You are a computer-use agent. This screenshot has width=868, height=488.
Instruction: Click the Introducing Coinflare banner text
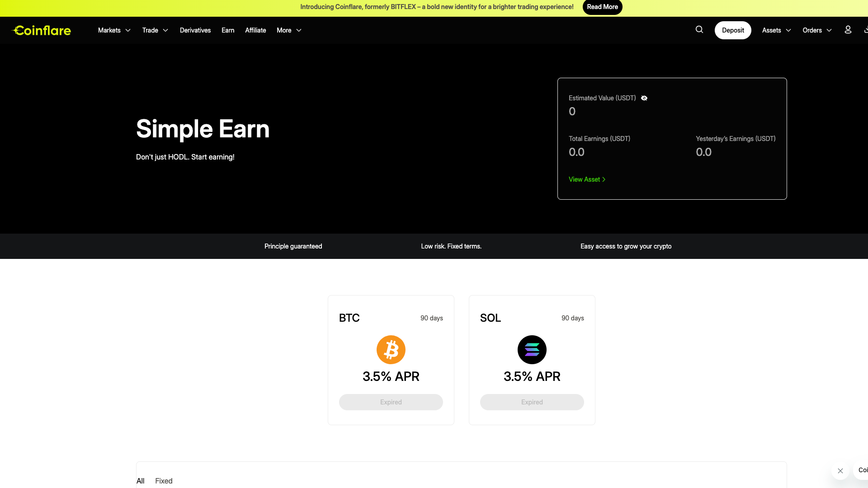pyautogui.click(x=437, y=7)
